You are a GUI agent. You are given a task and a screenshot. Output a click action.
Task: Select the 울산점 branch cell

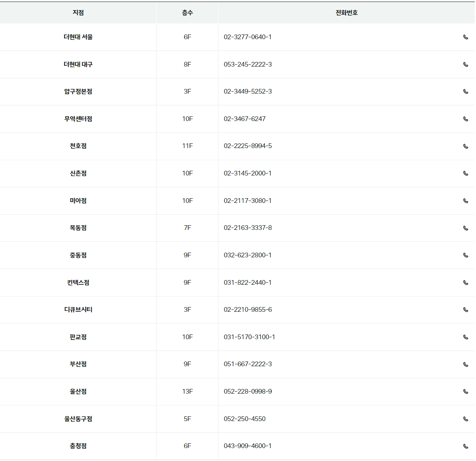coord(78,391)
